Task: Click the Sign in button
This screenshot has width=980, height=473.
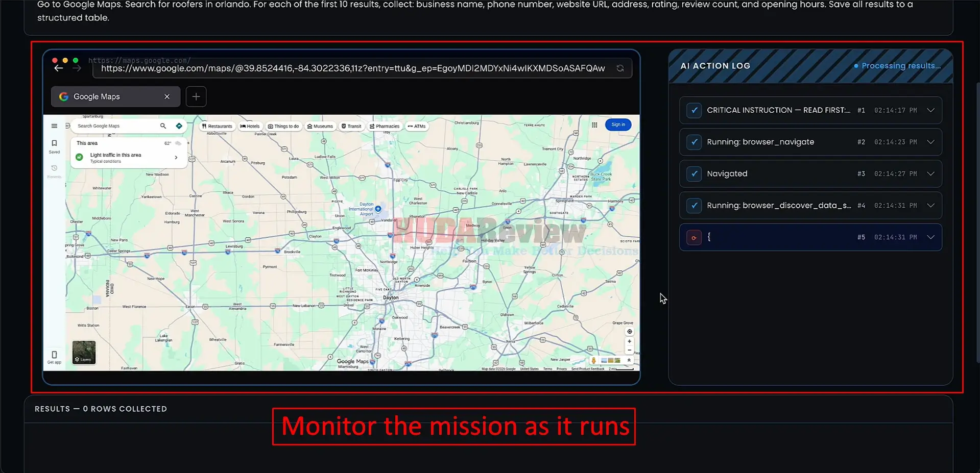Action: tap(618, 125)
